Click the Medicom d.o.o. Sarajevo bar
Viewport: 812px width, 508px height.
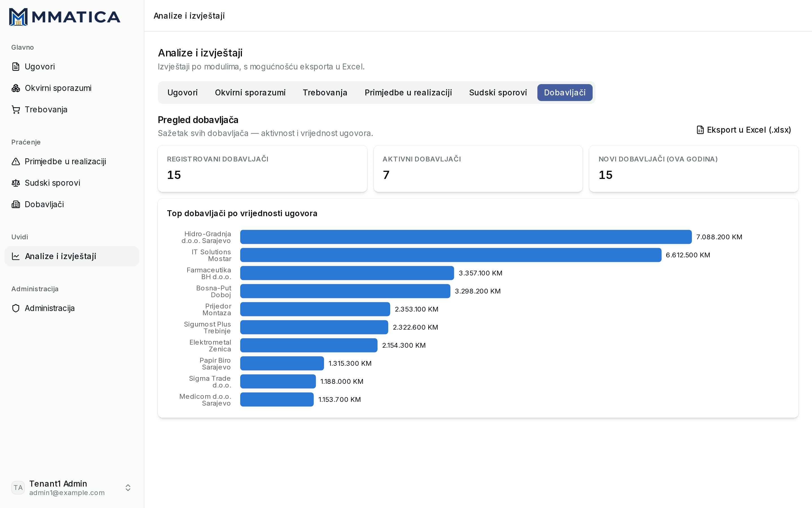(277, 399)
